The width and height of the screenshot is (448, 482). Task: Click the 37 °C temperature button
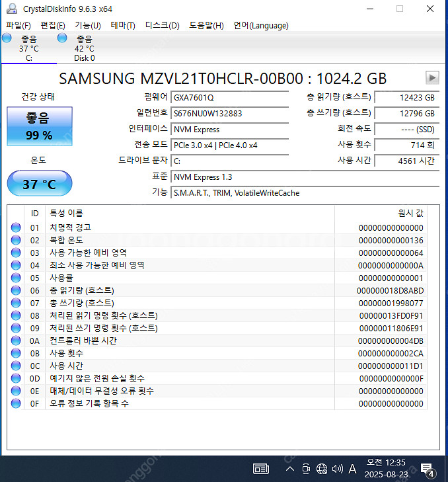40,183
